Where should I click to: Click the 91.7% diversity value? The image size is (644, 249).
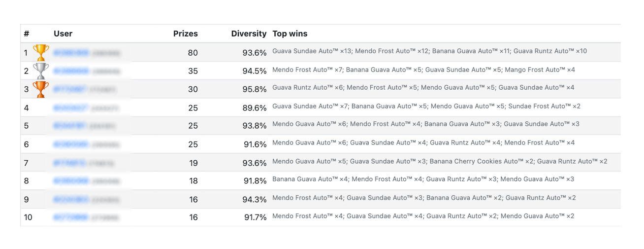[255, 217]
